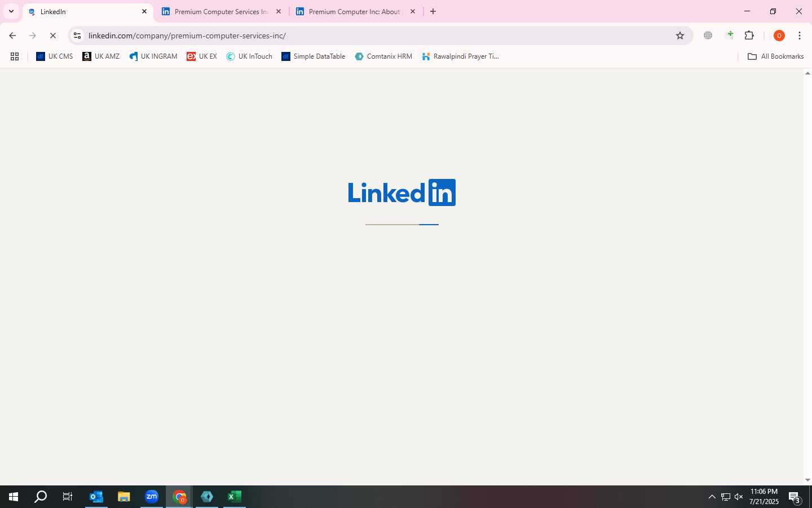Open the notification center icon
The image size is (812, 508).
click(x=795, y=497)
